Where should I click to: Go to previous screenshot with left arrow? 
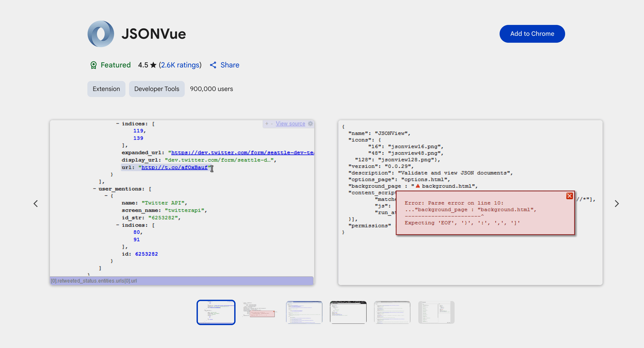pyautogui.click(x=36, y=203)
